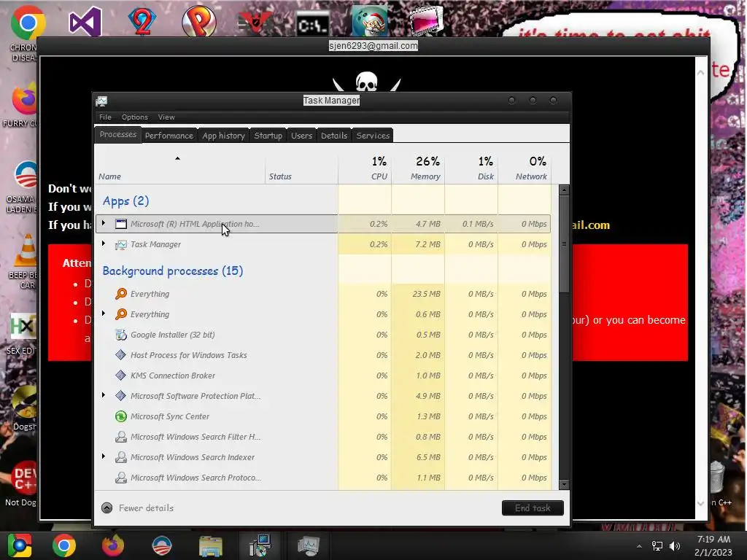Click the Apps (2) group header
747x560 pixels.
pyautogui.click(x=125, y=201)
